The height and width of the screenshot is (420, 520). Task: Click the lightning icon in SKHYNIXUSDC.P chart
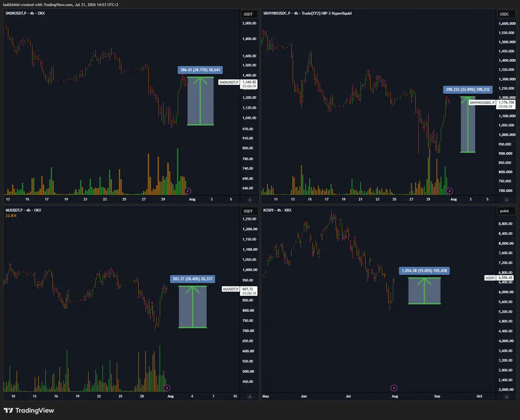point(450,191)
